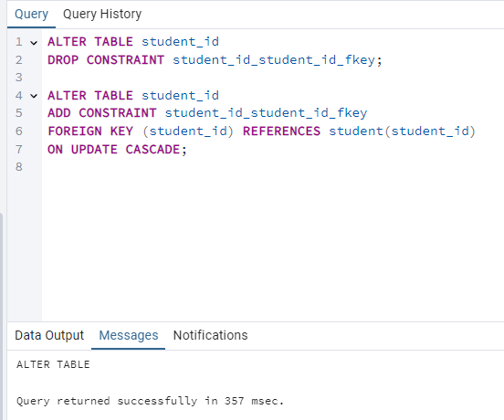Open the Data Output tab
The image size is (504, 420).
(49, 335)
